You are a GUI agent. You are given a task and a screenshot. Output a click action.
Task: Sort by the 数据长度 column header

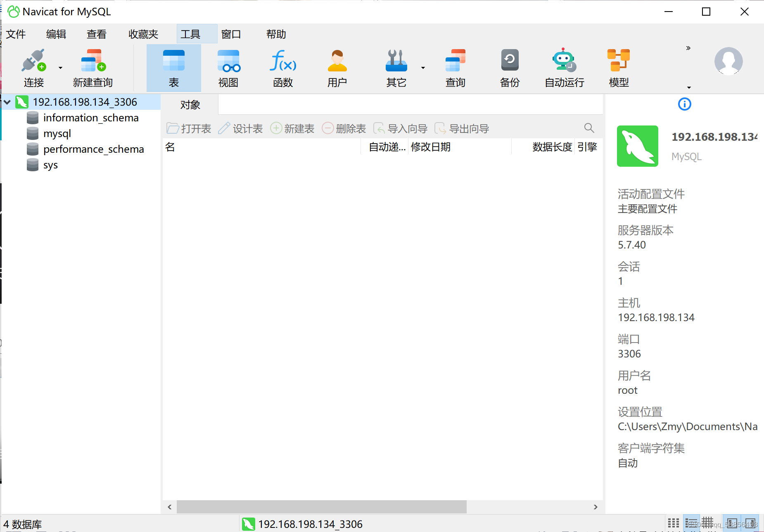click(543, 147)
